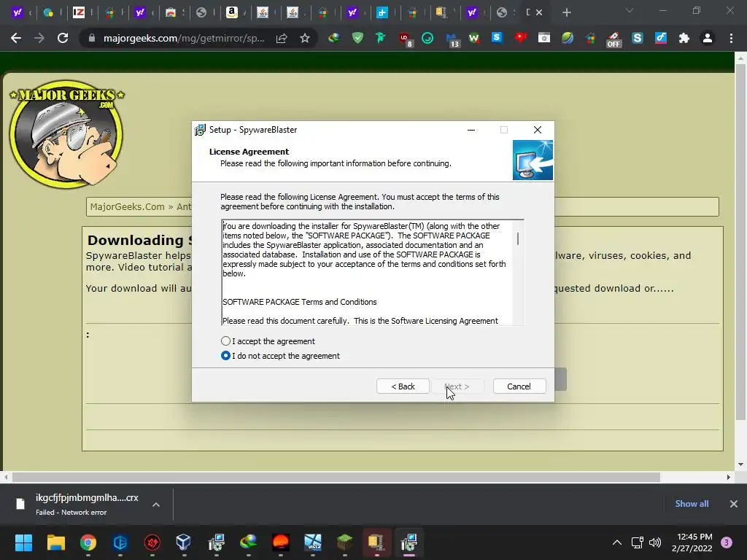Screen dimensions: 747x560
Task: Click the SpywareBlaster setup title bar icon
Action: tap(200, 130)
